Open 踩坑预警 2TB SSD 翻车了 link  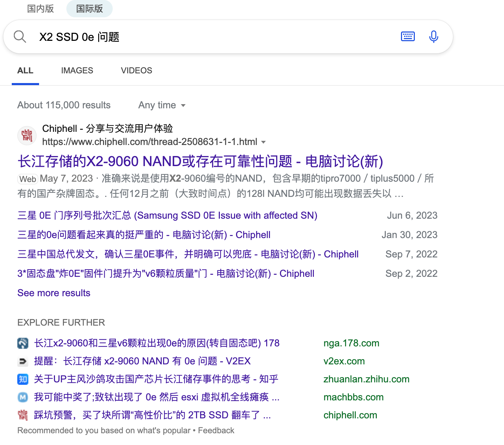152,415
